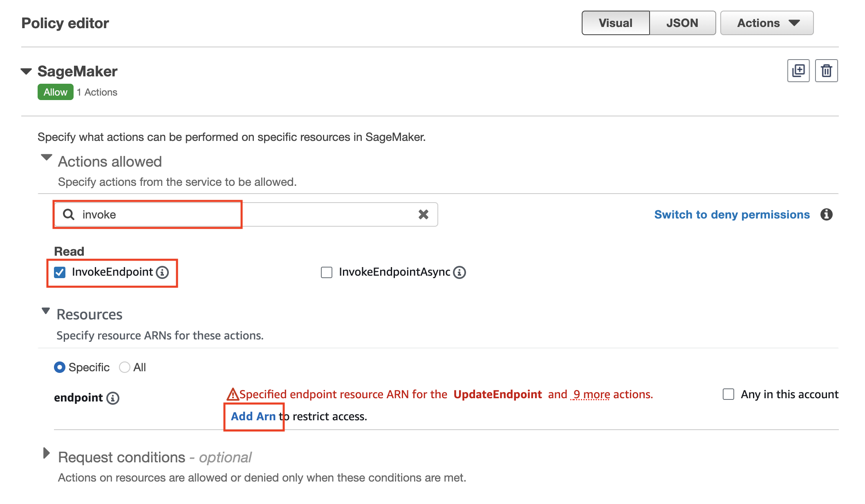
Task: Check Any in this account for endpoint
Action: pos(728,394)
